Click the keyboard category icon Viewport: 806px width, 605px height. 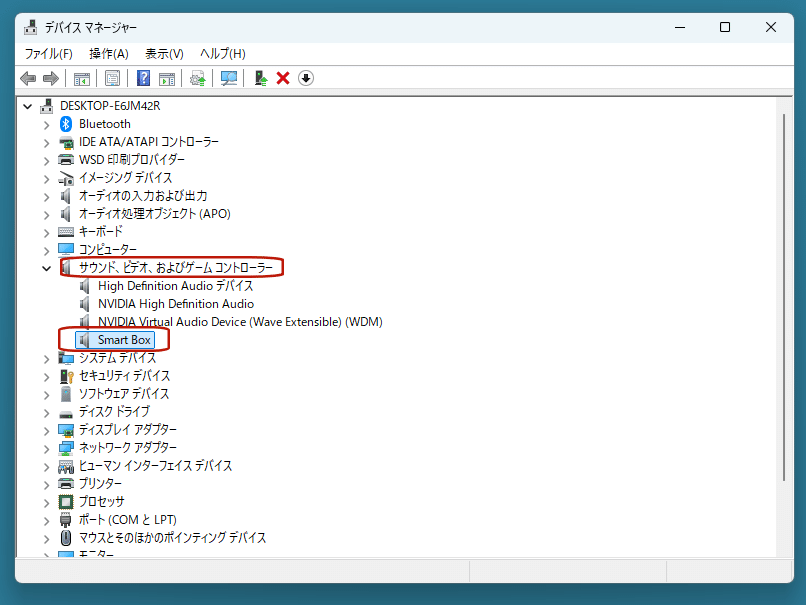click(x=66, y=232)
